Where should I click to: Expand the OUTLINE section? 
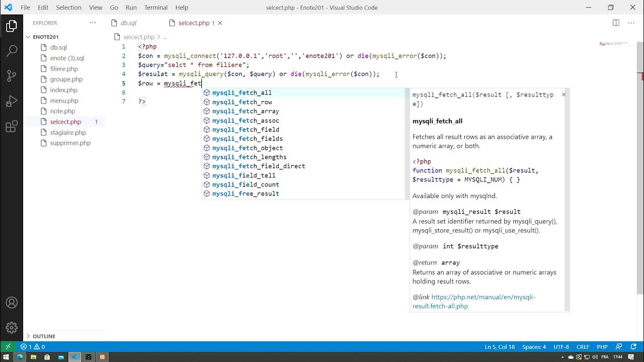[64, 336]
